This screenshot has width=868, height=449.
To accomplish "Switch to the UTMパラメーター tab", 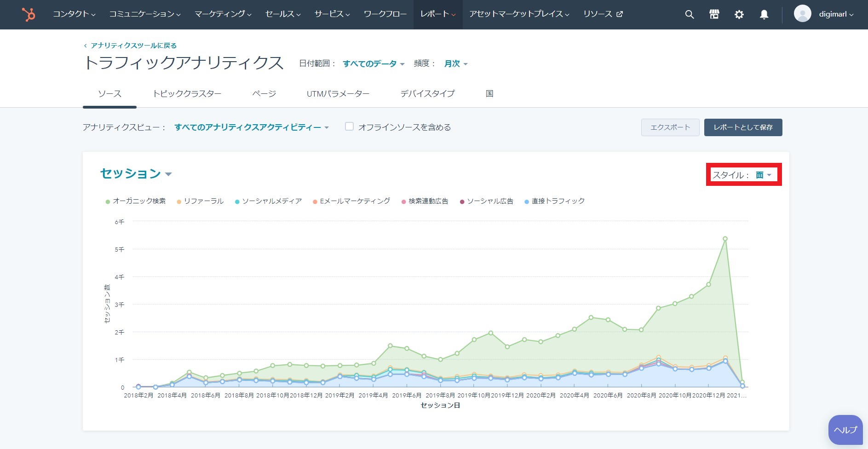I will pyautogui.click(x=338, y=94).
